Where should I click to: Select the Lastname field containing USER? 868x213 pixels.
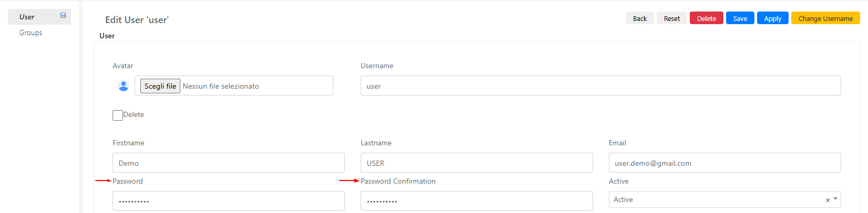tap(477, 163)
